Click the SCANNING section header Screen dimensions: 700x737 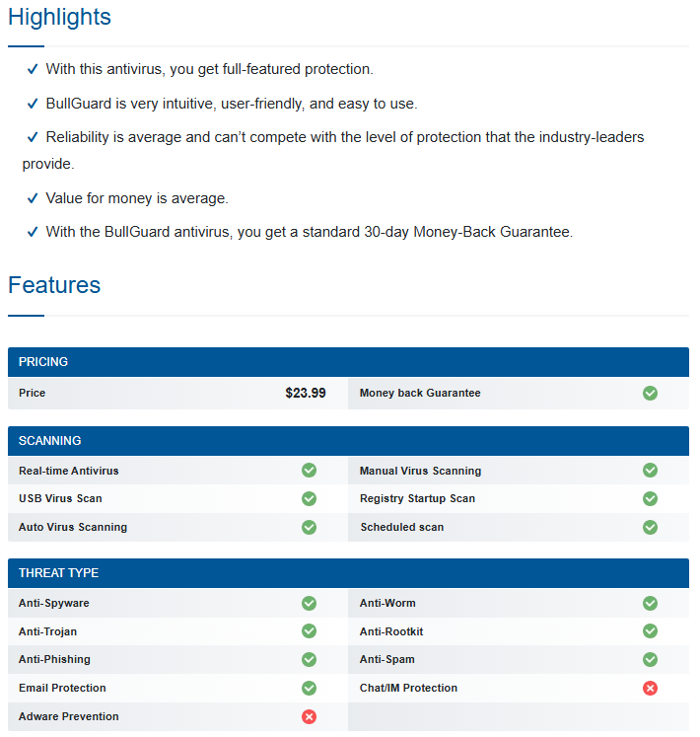click(348, 441)
